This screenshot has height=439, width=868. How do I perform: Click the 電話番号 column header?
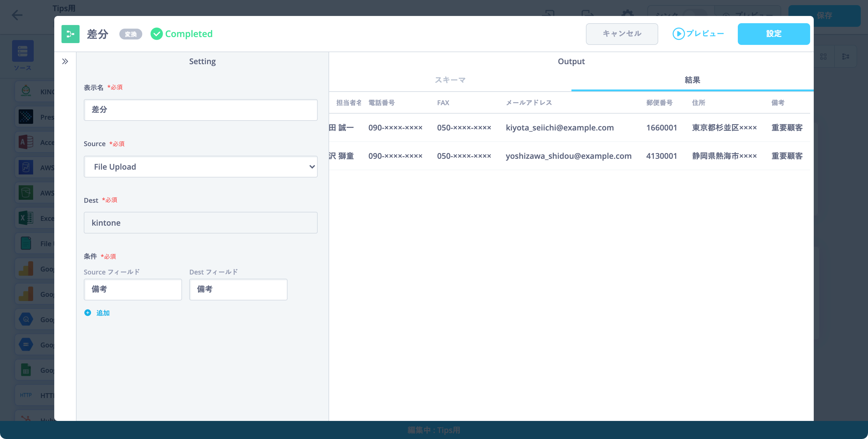pyautogui.click(x=381, y=102)
